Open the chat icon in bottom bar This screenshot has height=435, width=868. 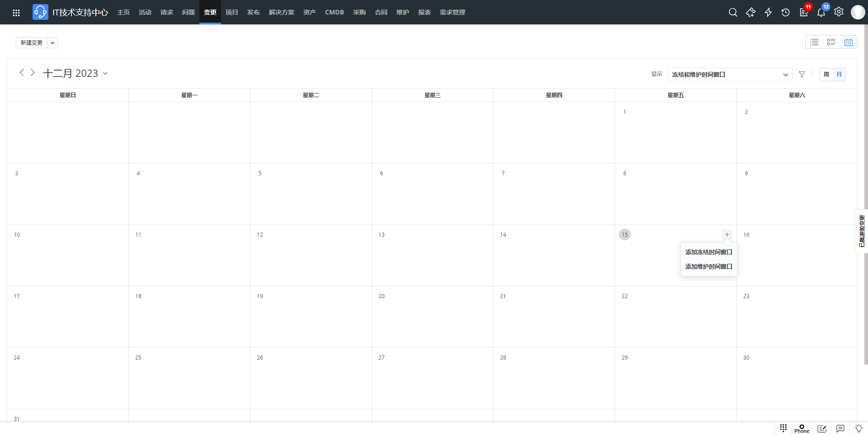840,429
